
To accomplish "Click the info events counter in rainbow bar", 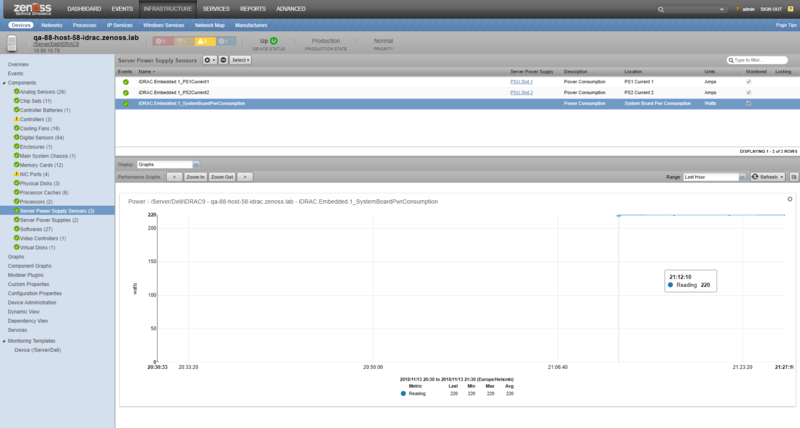I will coord(226,41).
